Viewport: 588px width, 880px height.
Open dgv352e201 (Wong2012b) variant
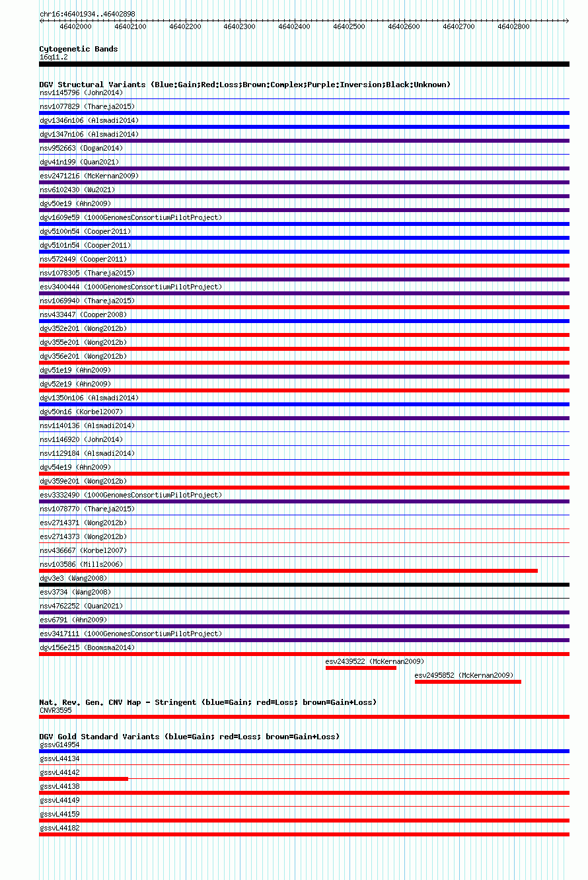click(83, 328)
